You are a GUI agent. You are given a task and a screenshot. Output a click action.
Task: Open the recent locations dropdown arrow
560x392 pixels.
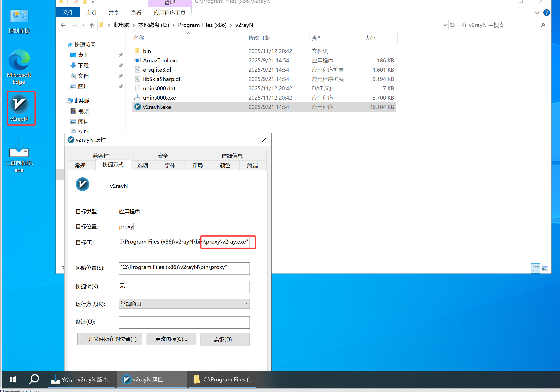(x=83, y=25)
